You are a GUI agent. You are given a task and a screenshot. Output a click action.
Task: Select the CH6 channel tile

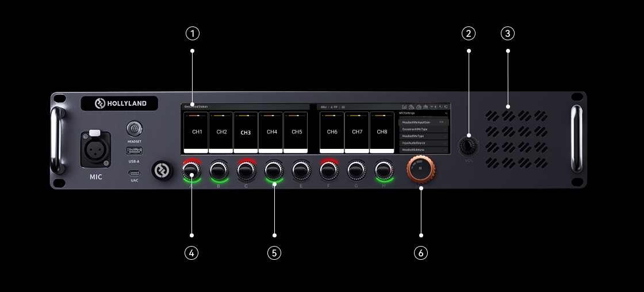point(332,132)
